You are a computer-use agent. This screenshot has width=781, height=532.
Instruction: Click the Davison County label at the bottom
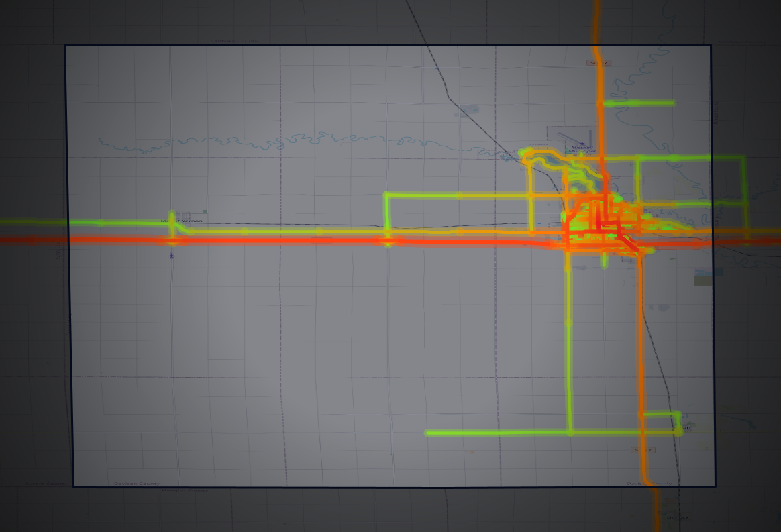point(138,482)
